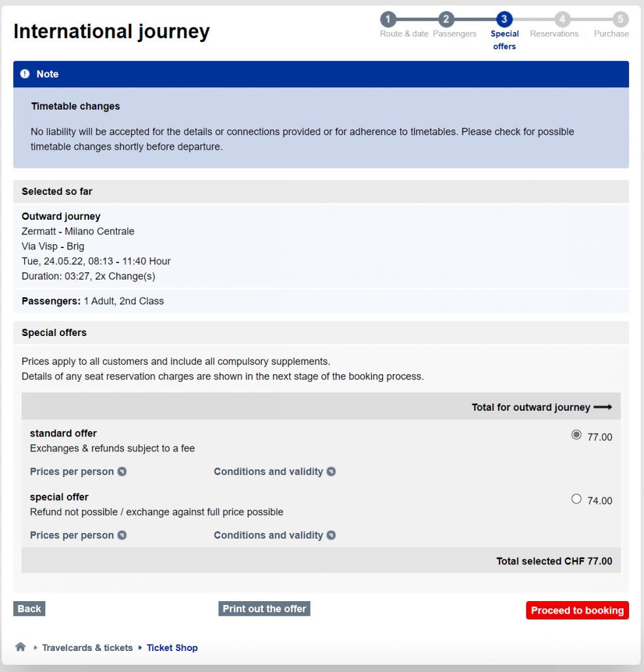Click Print out the offer button

(x=264, y=608)
